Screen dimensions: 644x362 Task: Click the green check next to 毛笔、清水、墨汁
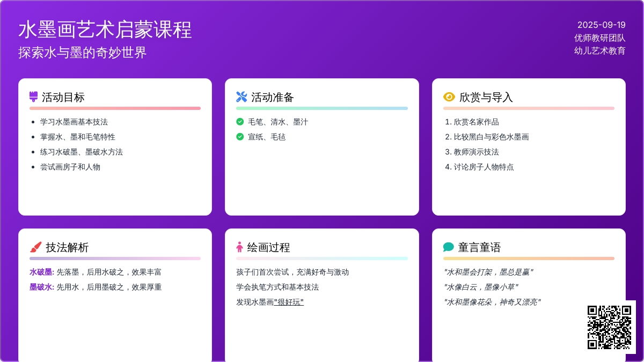[240, 122]
